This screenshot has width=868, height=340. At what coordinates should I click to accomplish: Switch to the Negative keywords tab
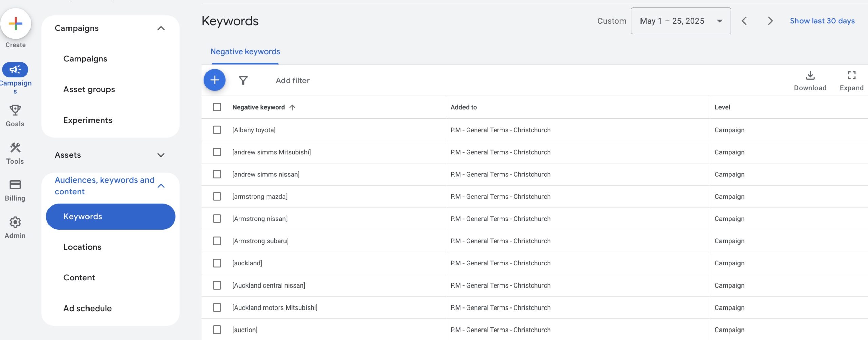click(x=245, y=52)
